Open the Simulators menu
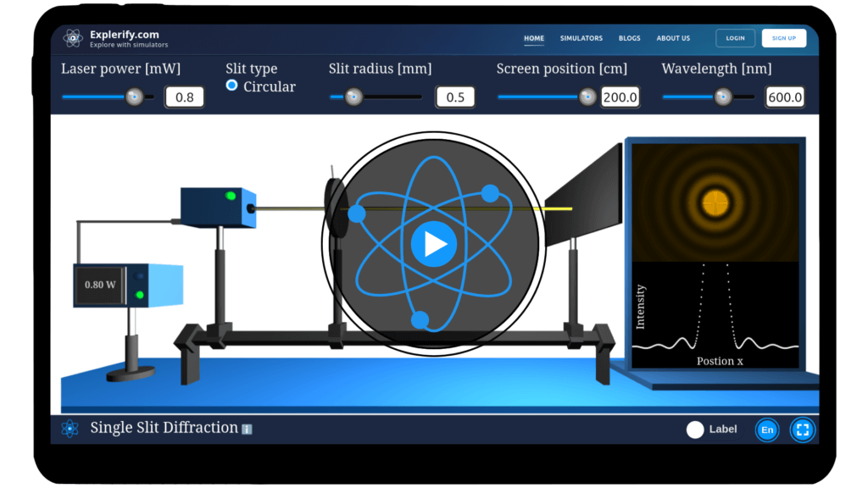Screen dimensions: 868x488 pyautogui.click(x=581, y=38)
